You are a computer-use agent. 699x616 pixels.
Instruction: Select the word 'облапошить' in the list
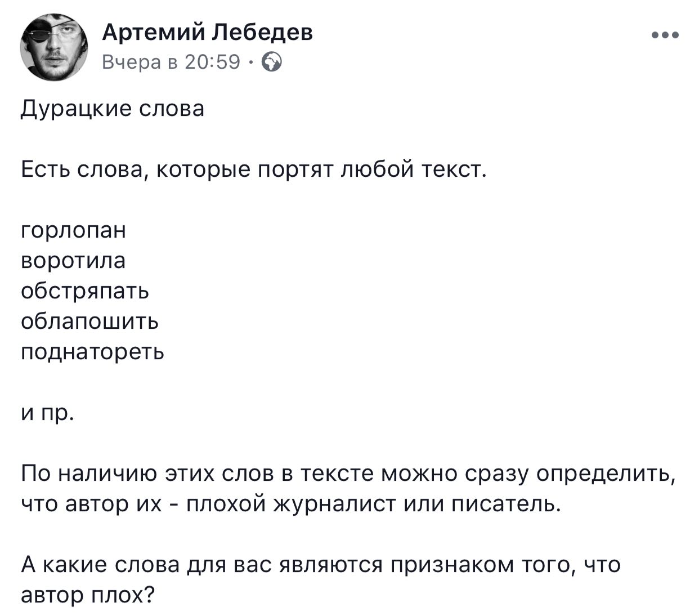[90, 322]
